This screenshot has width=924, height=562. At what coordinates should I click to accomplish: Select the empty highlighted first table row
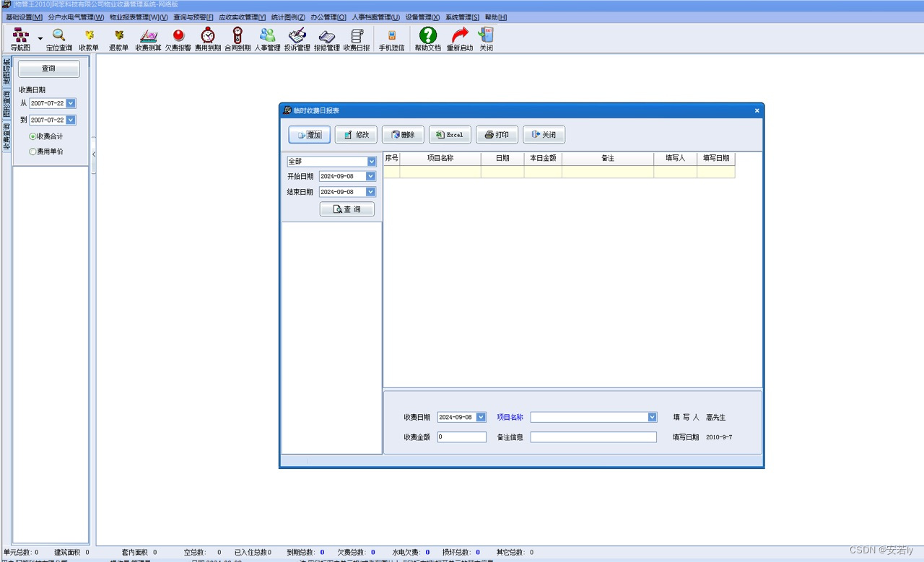(559, 172)
